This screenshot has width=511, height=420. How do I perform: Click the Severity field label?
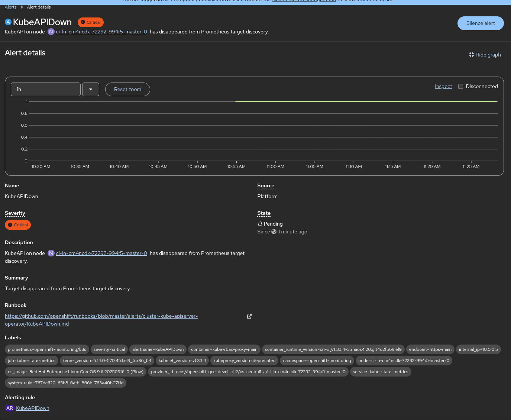[x=15, y=213]
